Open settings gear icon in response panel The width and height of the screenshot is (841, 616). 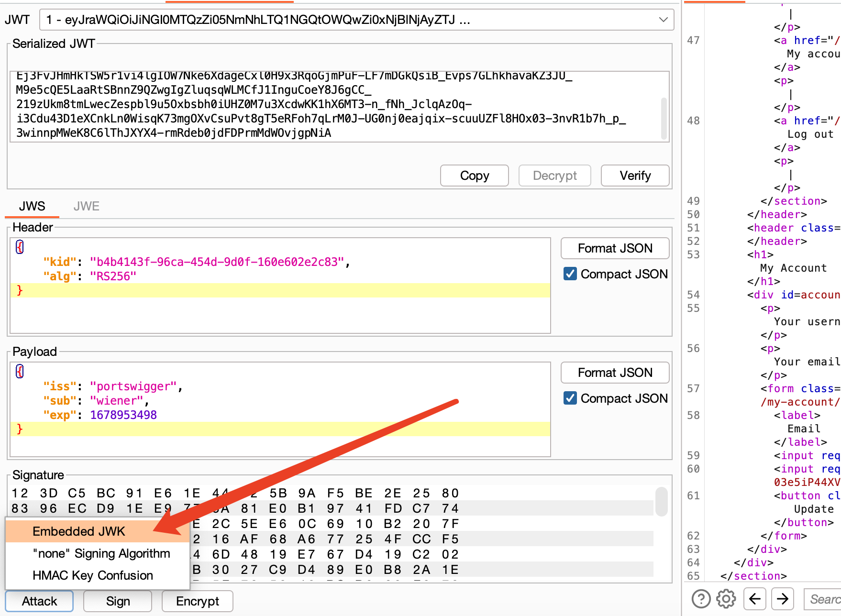click(726, 599)
